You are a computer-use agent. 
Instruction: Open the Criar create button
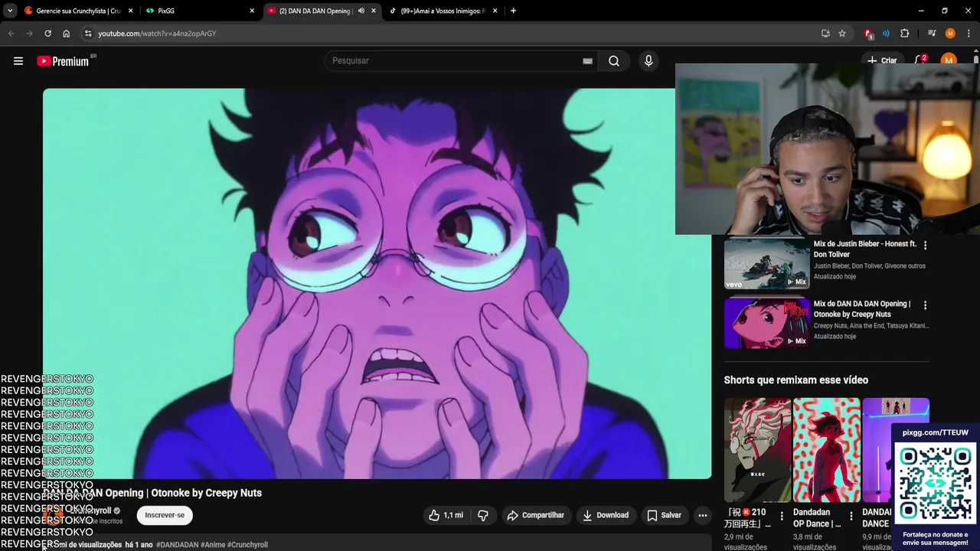click(882, 60)
